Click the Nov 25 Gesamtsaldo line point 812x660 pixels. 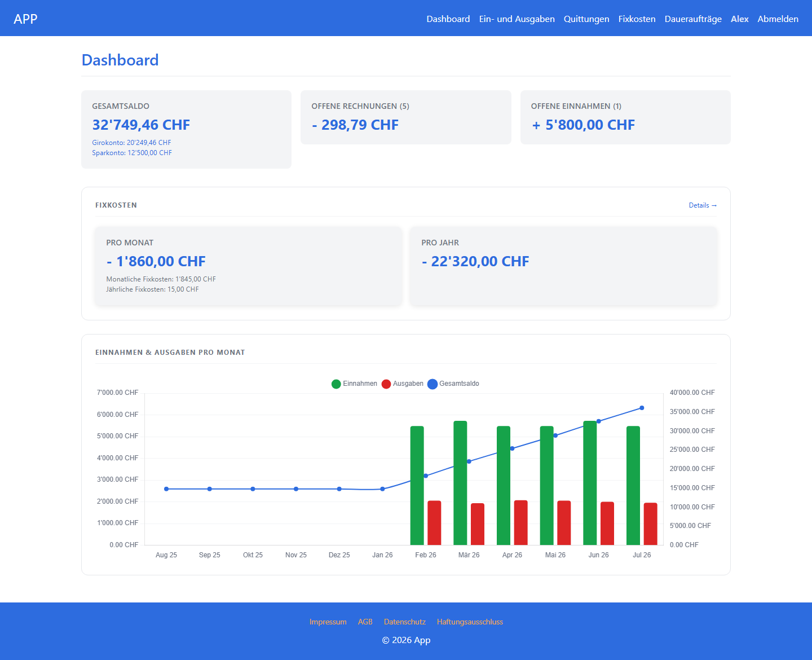point(296,489)
